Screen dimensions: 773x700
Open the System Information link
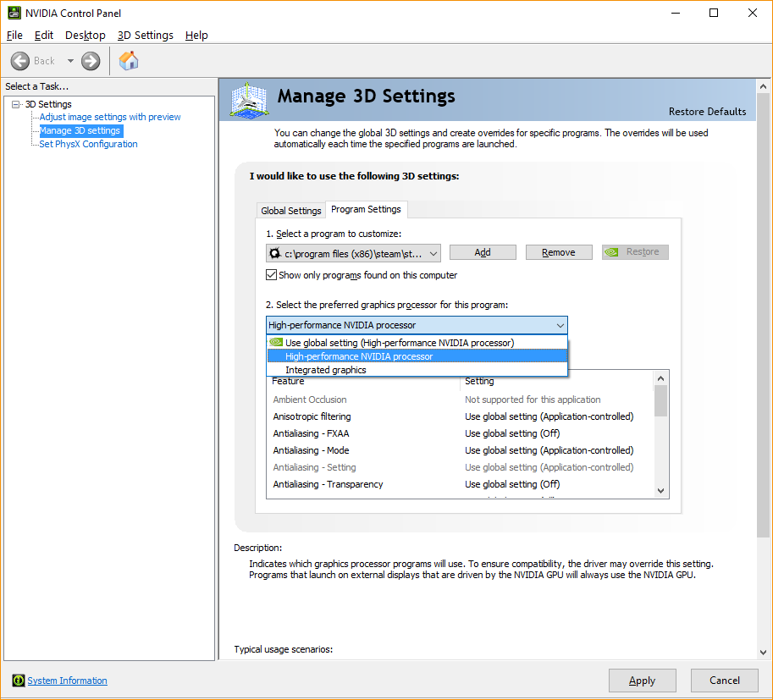[67, 681]
